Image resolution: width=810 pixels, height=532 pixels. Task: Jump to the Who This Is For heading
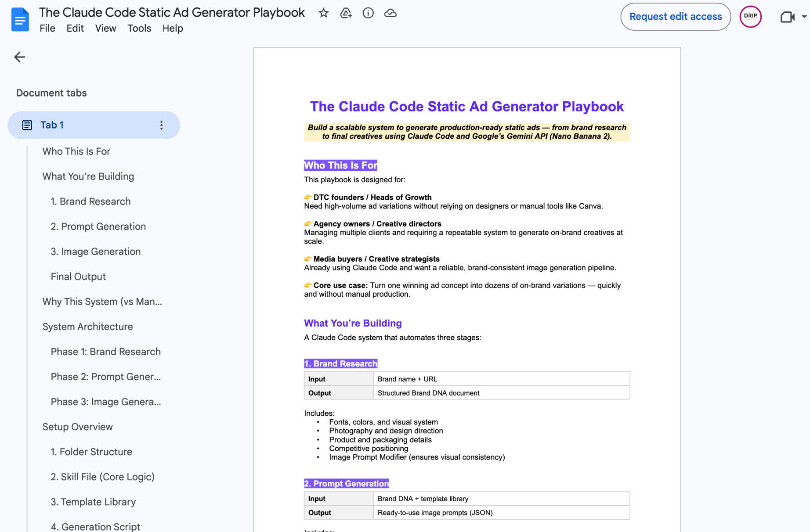tap(76, 151)
